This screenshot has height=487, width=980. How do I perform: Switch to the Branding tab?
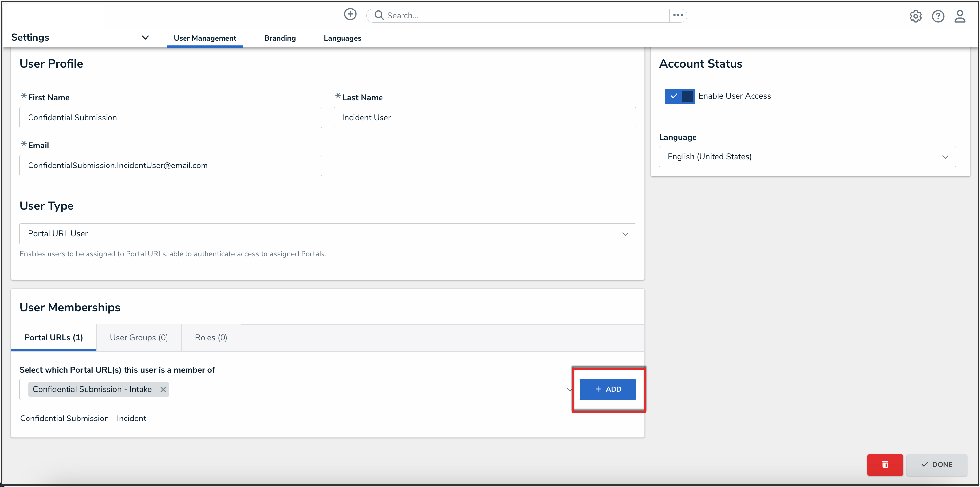[x=280, y=38]
